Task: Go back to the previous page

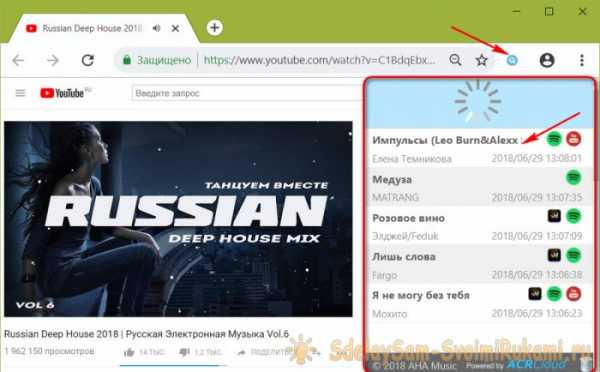Action: (18, 60)
